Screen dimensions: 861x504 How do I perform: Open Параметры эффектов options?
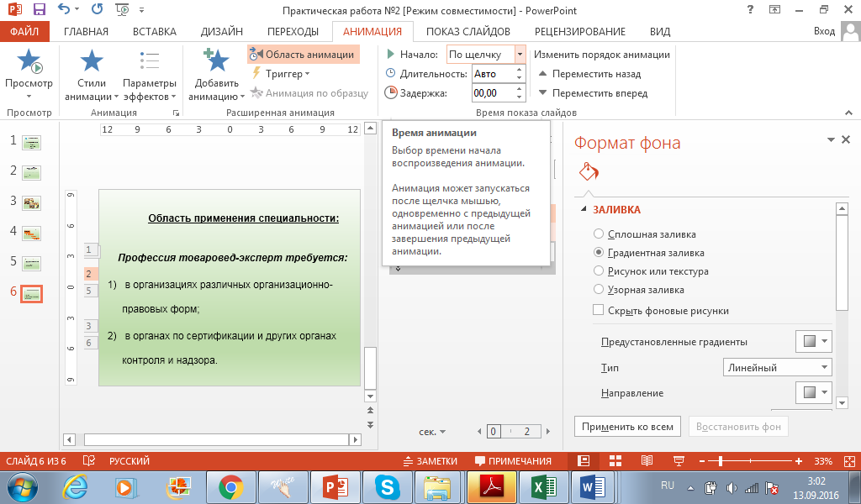tap(150, 75)
